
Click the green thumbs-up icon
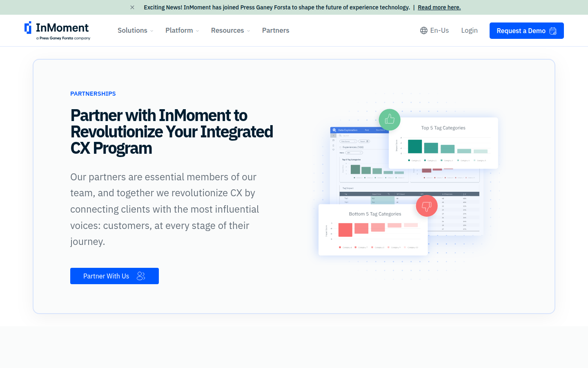tap(390, 119)
